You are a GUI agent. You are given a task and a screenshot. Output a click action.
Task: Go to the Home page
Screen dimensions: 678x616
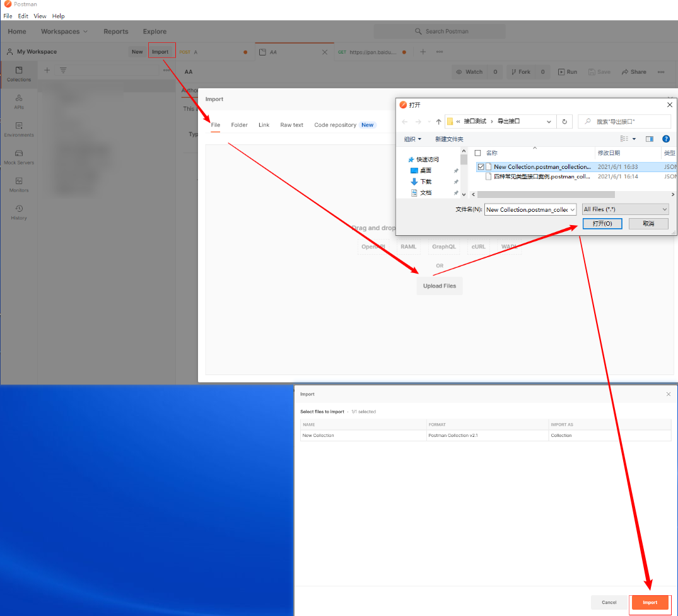tap(17, 32)
